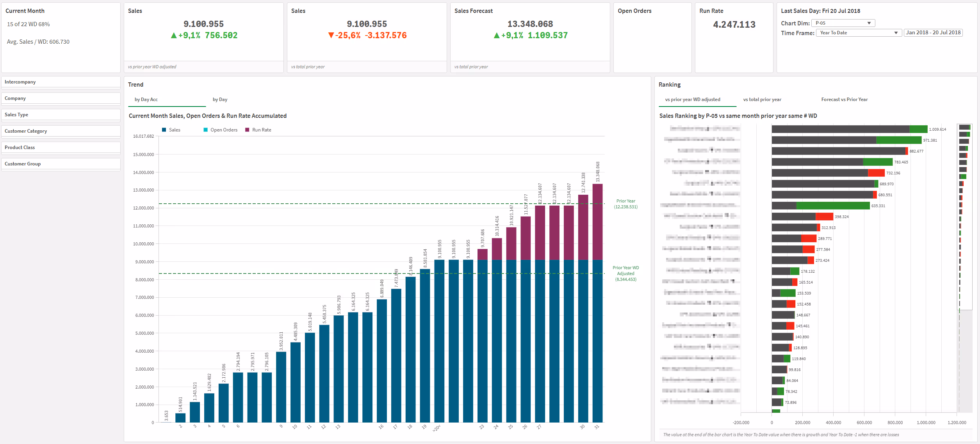The image size is (980, 444).
Task: Select the by Day Acc tab
Action: click(146, 99)
